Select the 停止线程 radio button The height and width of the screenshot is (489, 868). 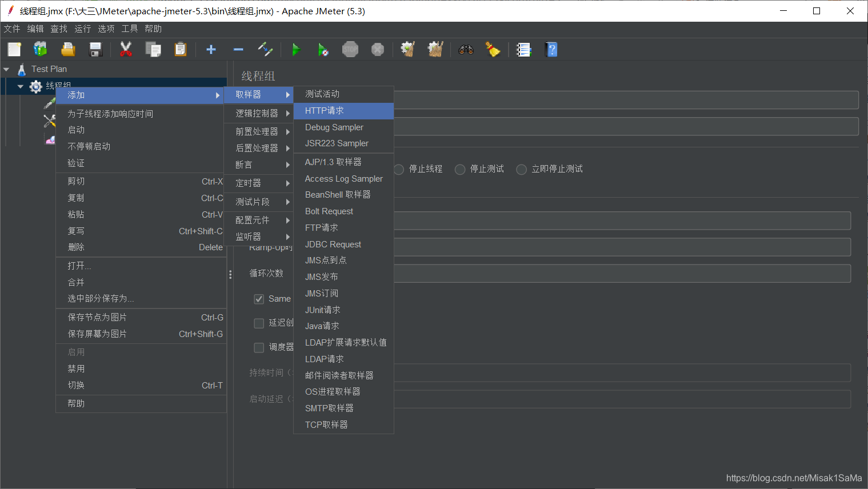[398, 169]
